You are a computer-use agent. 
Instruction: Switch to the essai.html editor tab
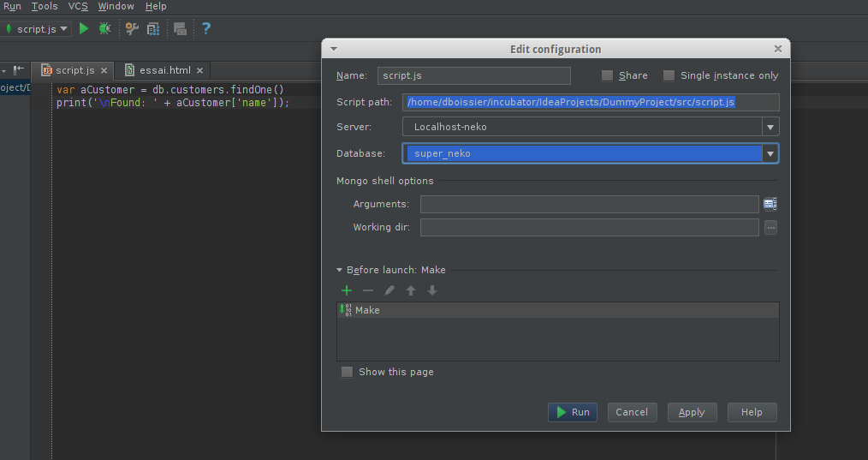(x=164, y=70)
